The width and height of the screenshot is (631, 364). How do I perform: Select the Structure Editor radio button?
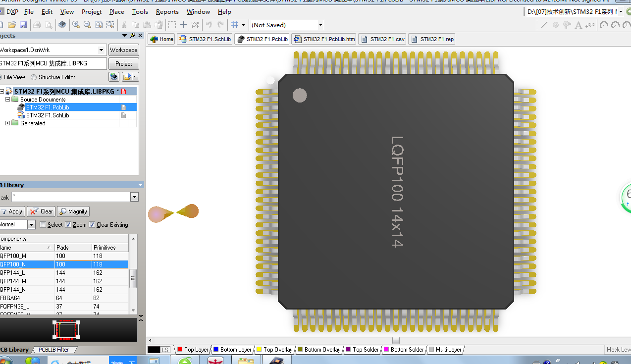(x=34, y=77)
